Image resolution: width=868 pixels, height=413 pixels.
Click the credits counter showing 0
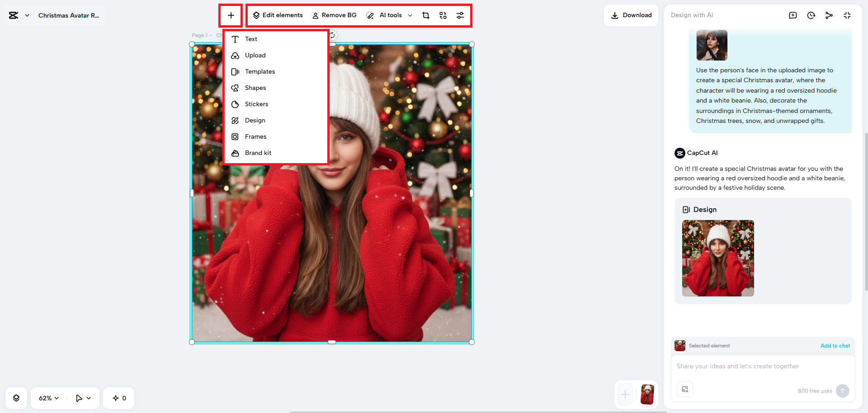118,398
